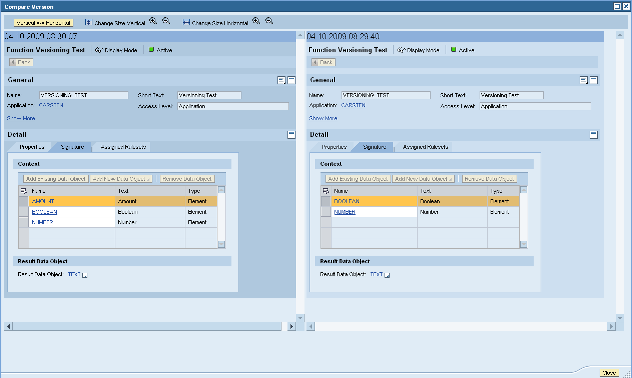Image resolution: width=632 pixels, height=378 pixels.
Task: Select AMOUNT row via its row selector
Action: coord(24,201)
